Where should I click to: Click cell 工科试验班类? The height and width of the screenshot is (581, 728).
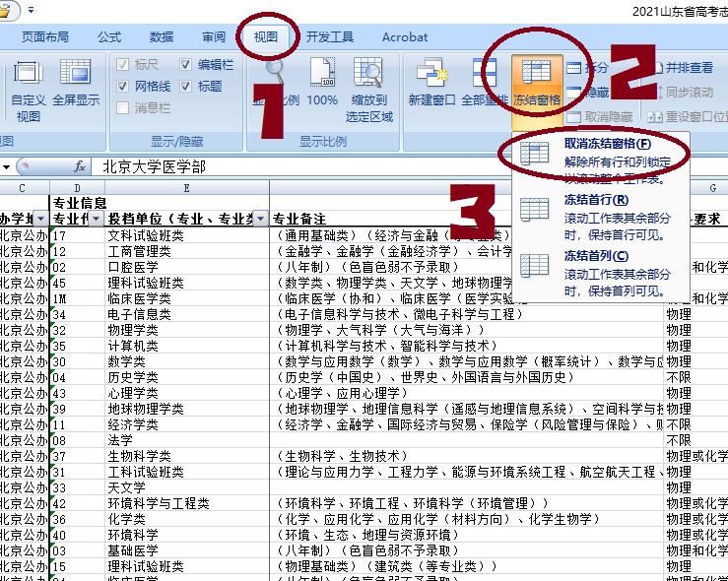[187, 473]
